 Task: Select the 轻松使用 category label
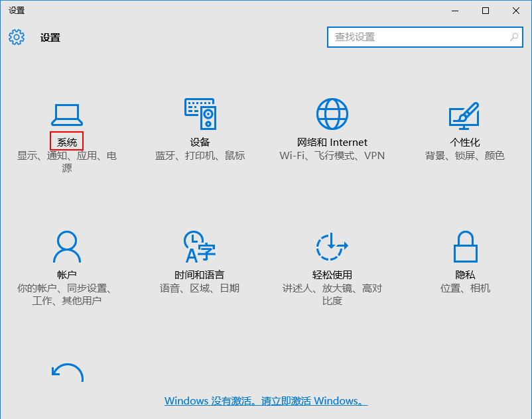coord(332,274)
